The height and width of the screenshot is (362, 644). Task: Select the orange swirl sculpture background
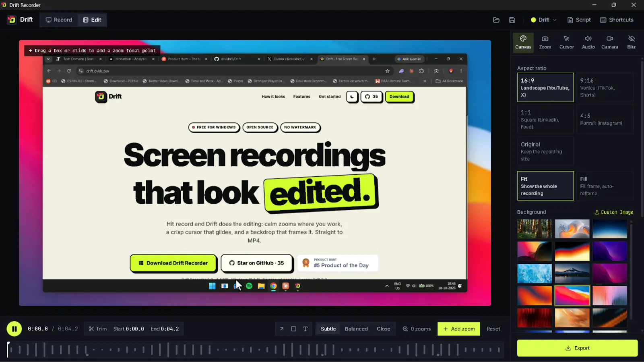point(572,229)
